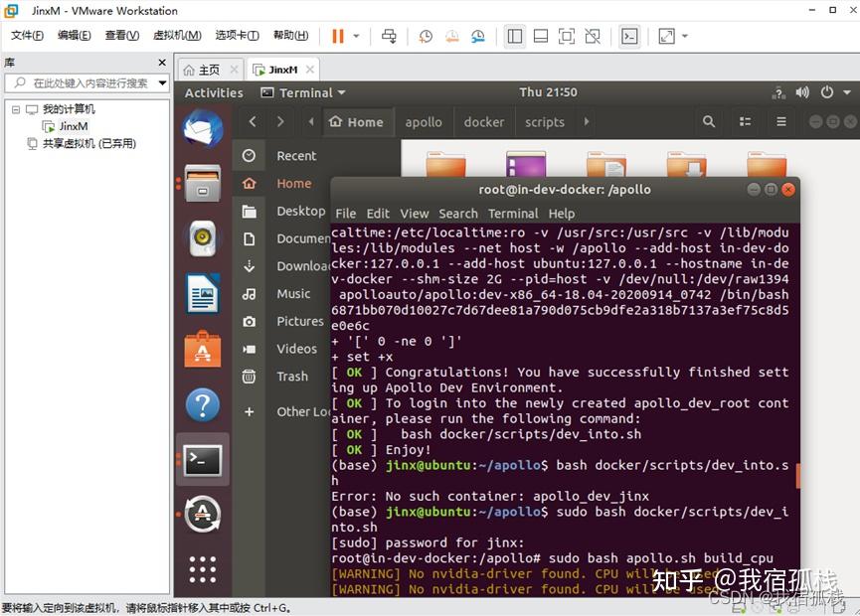
Task: Open the snapshot manager icon
Action: 478,36
